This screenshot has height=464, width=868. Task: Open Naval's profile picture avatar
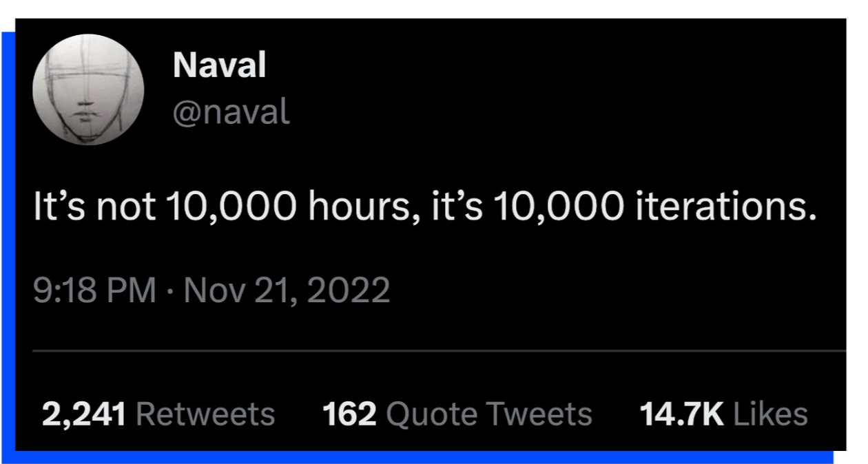pyautogui.click(x=88, y=89)
